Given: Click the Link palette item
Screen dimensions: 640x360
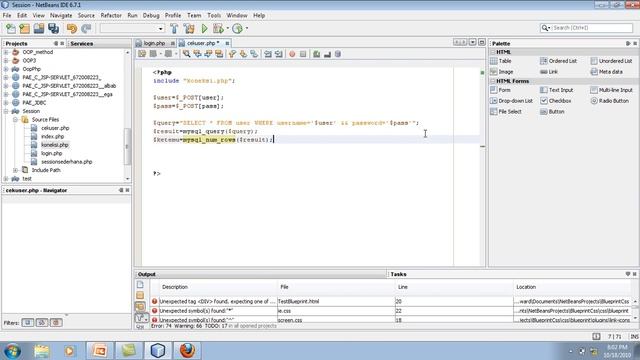Looking at the screenshot, I should pyautogui.click(x=549, y=72).
